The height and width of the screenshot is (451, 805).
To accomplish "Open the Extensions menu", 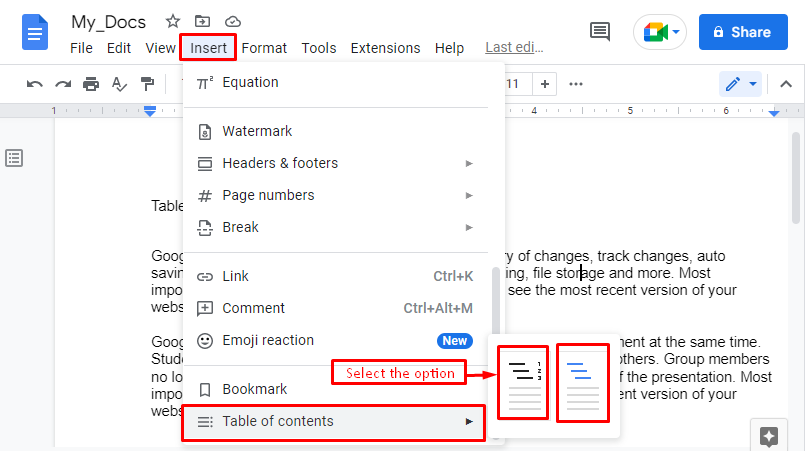I will tap(386, 48).
